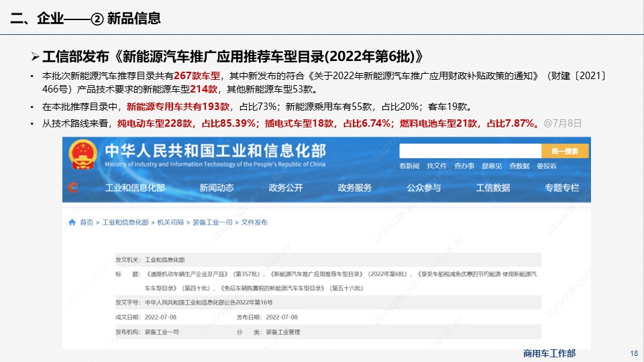Select the 政务服务 navigation menu
This screenshot has width=644, height=362.
tap(354, 188)
